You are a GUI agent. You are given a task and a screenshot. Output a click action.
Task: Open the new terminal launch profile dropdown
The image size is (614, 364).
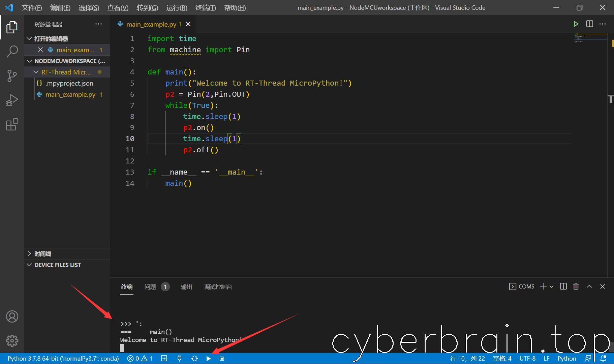(x=552, y=286)
